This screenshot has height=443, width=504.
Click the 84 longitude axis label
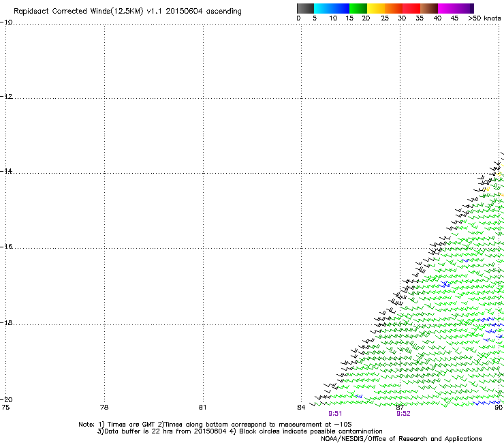pos(301,408)
